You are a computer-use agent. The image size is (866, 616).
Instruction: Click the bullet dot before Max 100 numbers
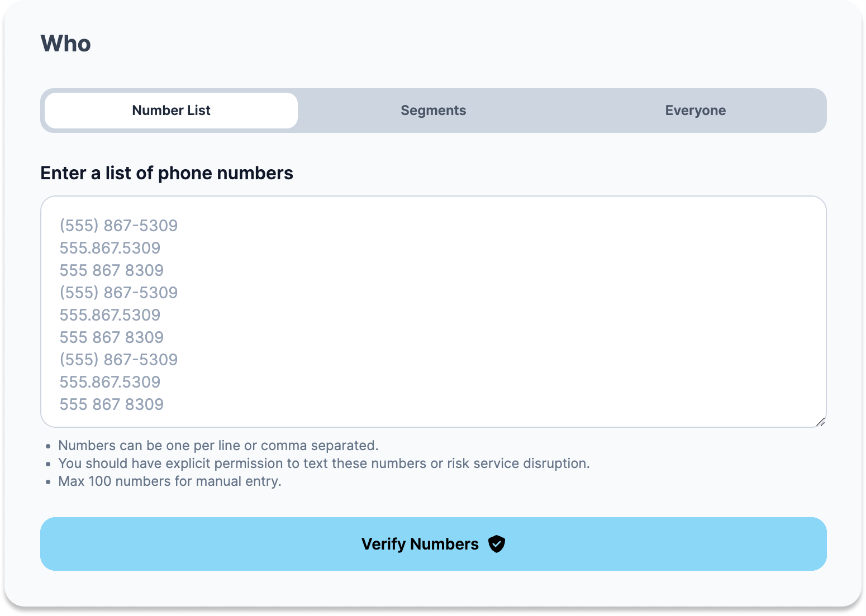click(x=48, y=482)
